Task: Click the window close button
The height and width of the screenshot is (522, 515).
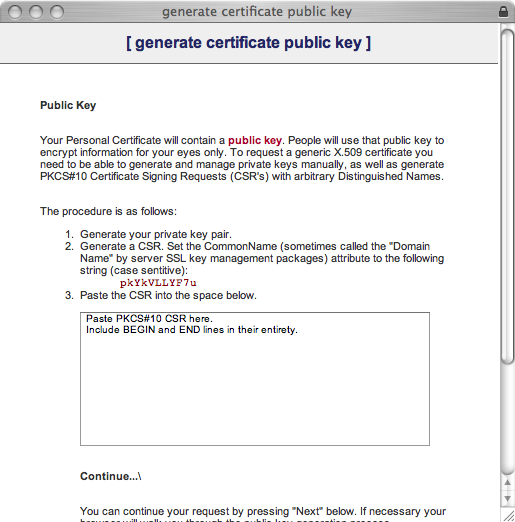Action: coord(15,12)
